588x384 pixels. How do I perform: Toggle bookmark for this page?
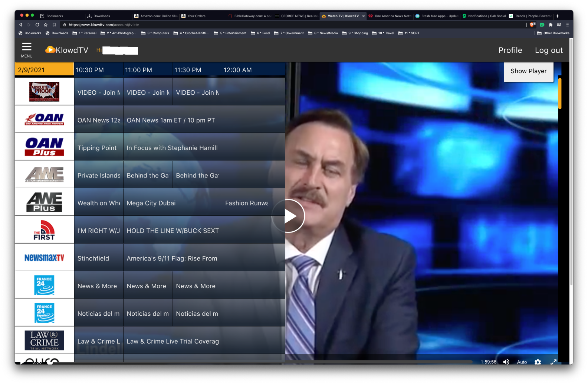click(54, 25)
